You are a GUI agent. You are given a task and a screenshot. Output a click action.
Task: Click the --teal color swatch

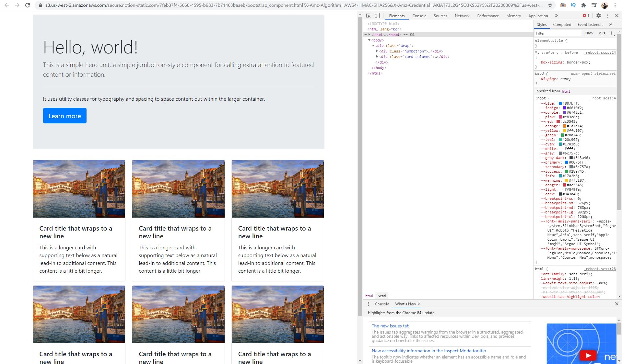[560, 140]
